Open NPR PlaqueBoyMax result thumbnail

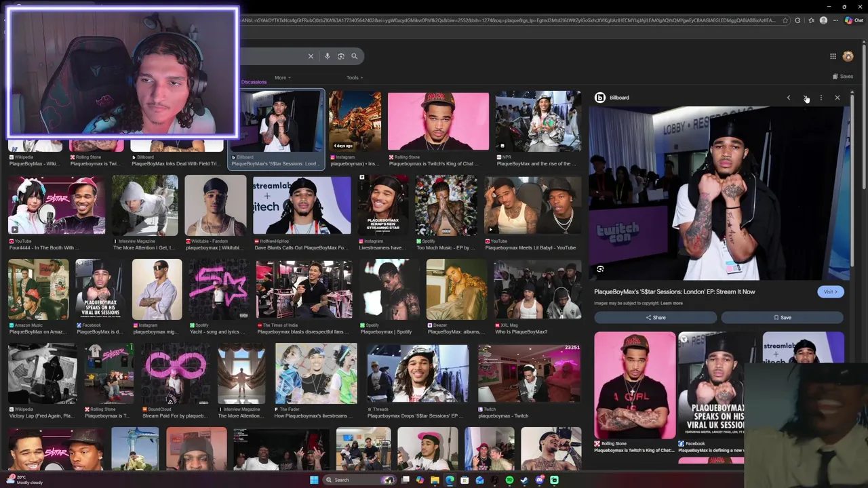(538, 121)
